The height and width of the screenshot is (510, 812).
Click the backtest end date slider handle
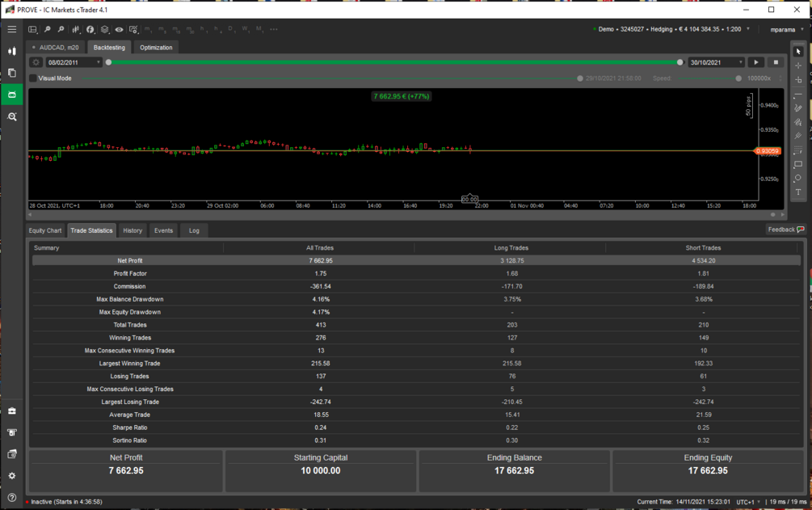tap(680, 62)
